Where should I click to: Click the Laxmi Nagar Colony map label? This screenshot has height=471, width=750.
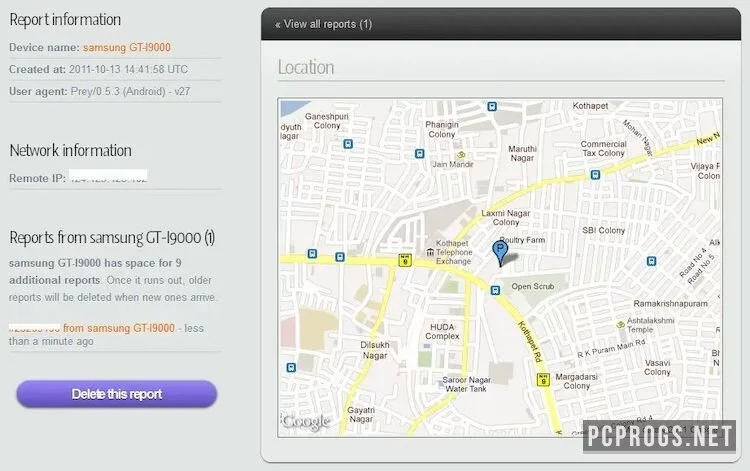pyautogui.click(x=506, y=218)
